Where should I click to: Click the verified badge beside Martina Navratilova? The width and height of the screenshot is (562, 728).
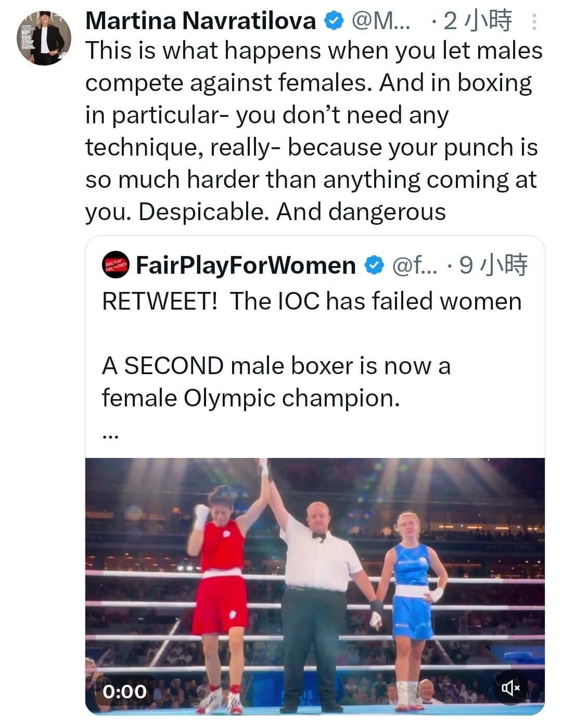[334, 21]
